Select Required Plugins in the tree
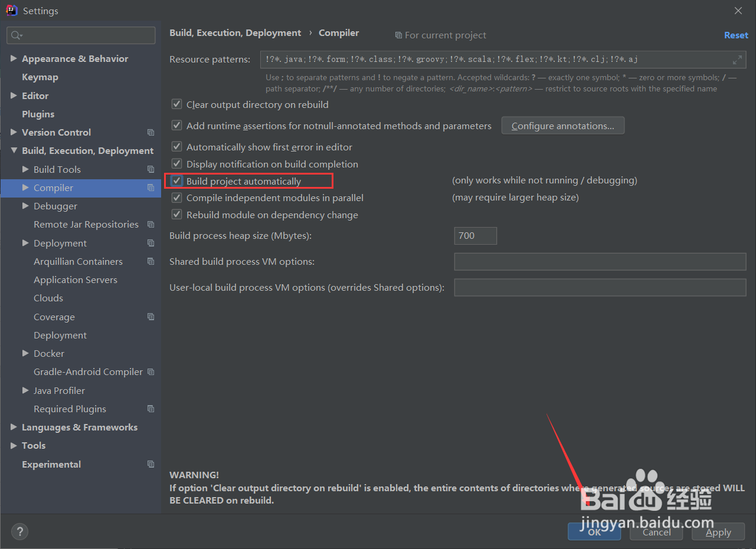The width and height of the screenshot is (756, 549). click(x=70, y=409)
